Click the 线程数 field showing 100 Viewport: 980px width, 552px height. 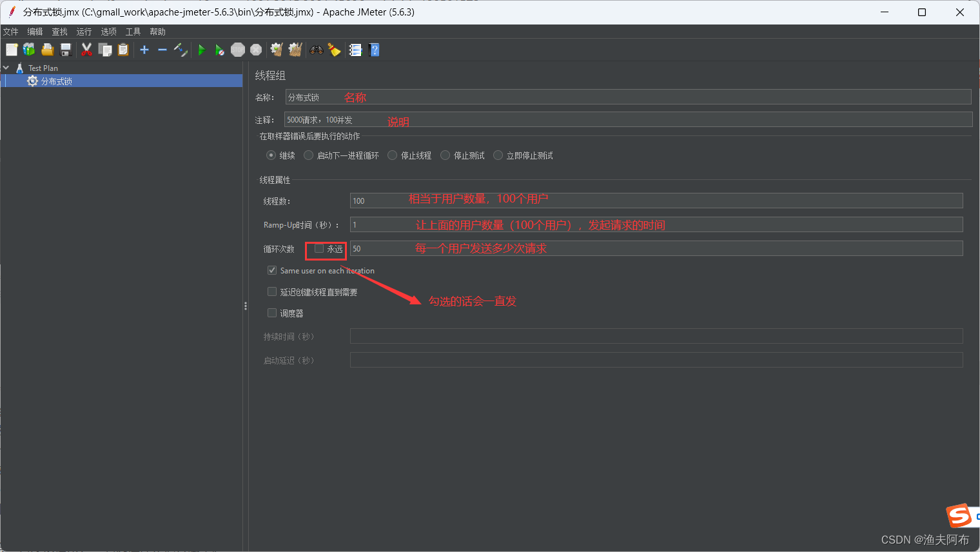[x=656, y=201]
